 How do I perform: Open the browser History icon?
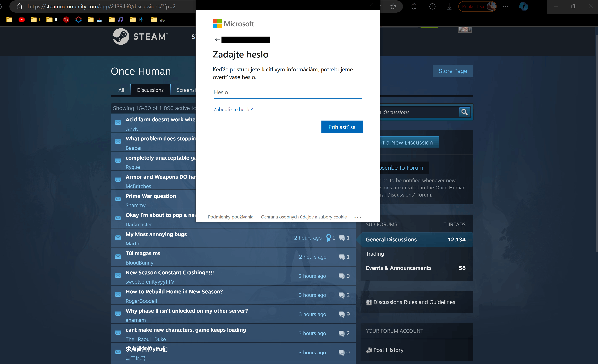(432, 7)
